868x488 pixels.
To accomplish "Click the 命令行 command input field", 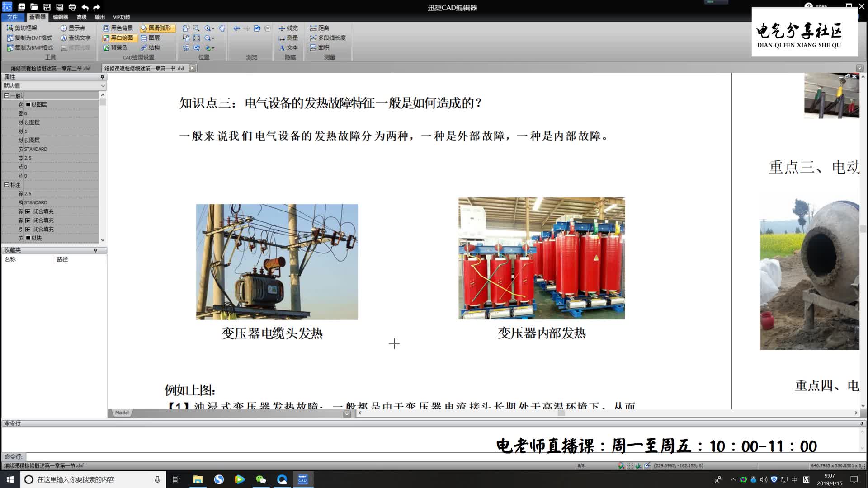I will pyautogui.click(x=443, y=457).
